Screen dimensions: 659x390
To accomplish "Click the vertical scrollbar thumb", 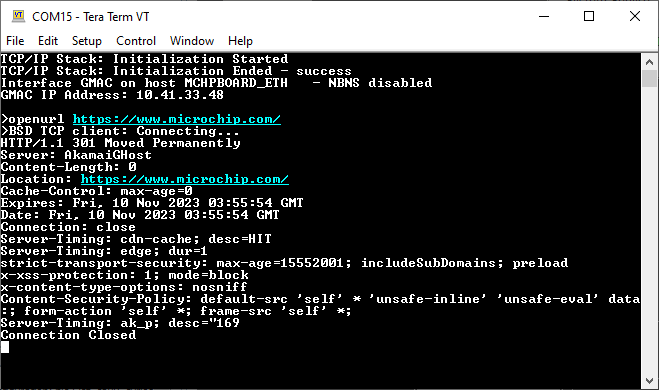I will click(x=649, y=79).
